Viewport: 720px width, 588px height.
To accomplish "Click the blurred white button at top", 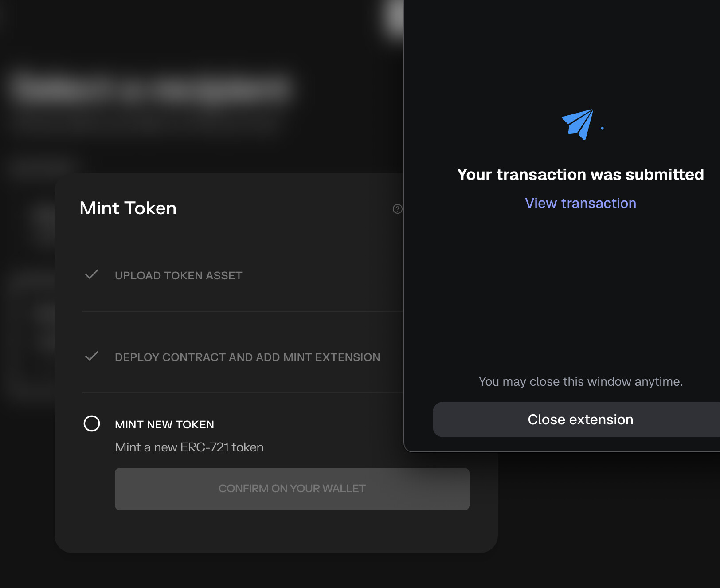I will (x=394, y=18).
